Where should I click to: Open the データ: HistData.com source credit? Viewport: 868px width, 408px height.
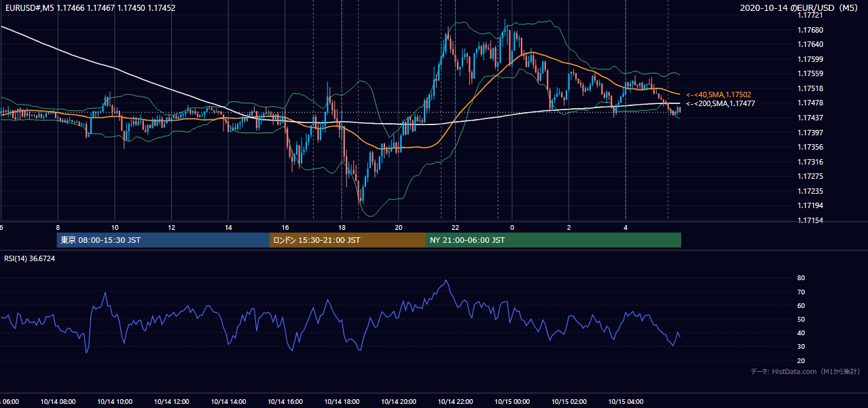(x=806, y=371)
